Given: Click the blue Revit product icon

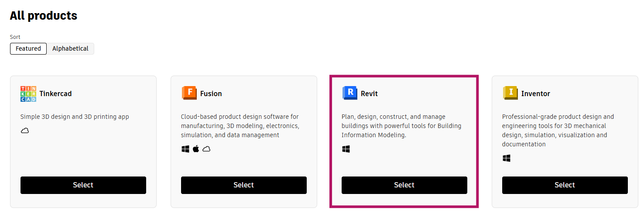Looking at the screenshot, I should tap(350, 93).
